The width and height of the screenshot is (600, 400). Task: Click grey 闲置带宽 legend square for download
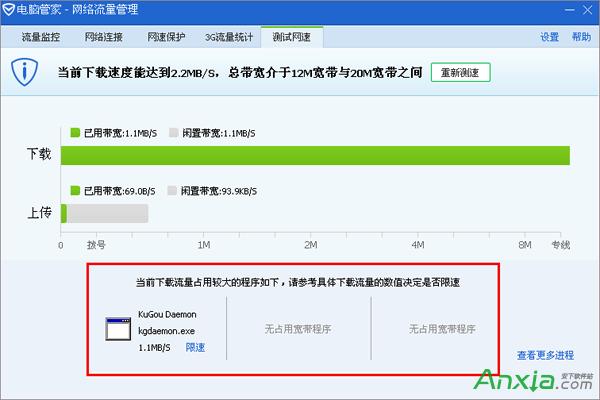click(x=173, y=132)
